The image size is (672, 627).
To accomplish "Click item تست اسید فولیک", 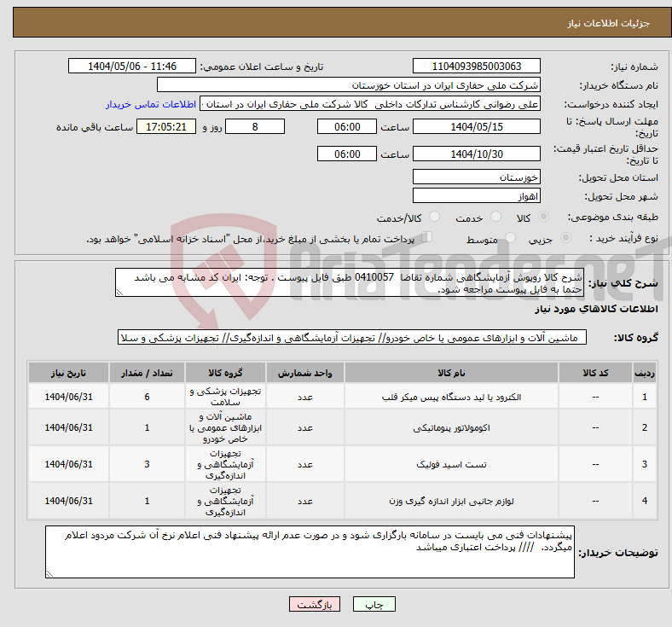I will point(451,464).
